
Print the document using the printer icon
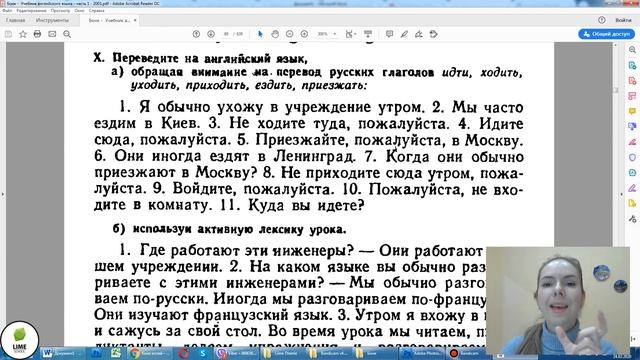(37, 34)
